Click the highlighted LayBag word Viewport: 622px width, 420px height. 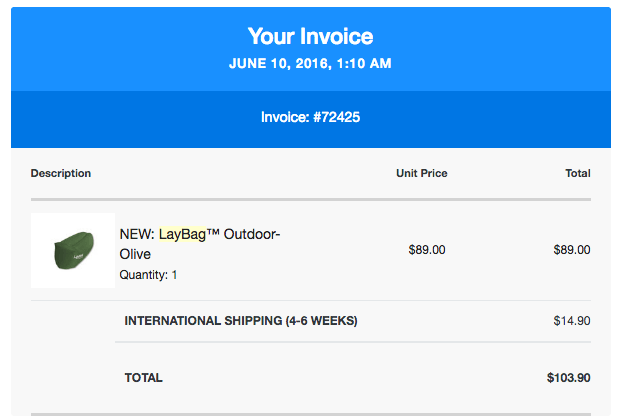click(x=182, y=234)
